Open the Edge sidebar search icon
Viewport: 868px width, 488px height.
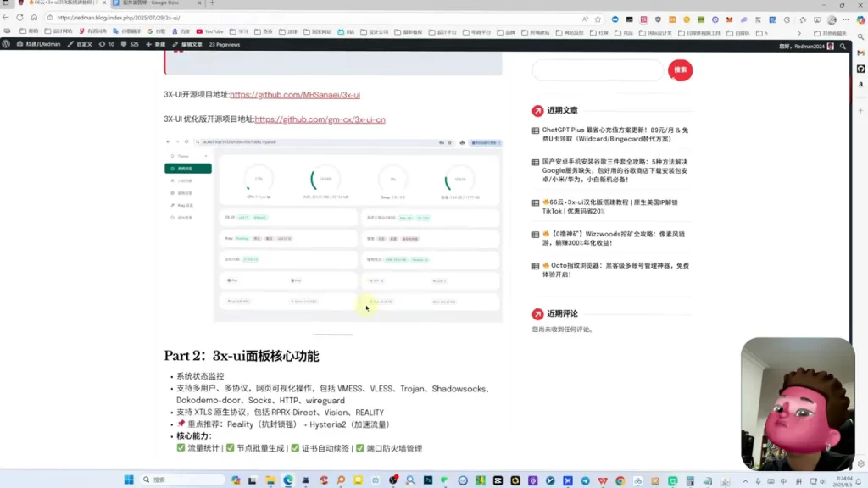pos(861,36)
